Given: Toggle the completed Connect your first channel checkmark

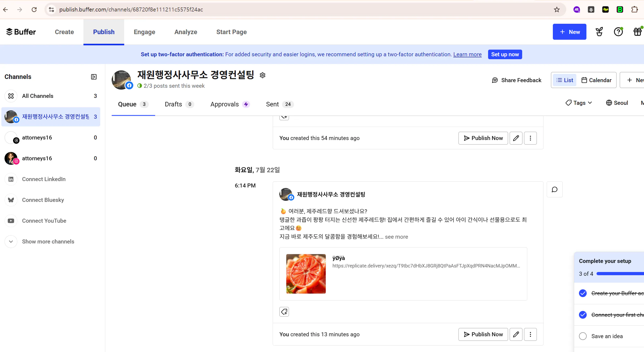Looking at the screenshot, I should [583, 315].
